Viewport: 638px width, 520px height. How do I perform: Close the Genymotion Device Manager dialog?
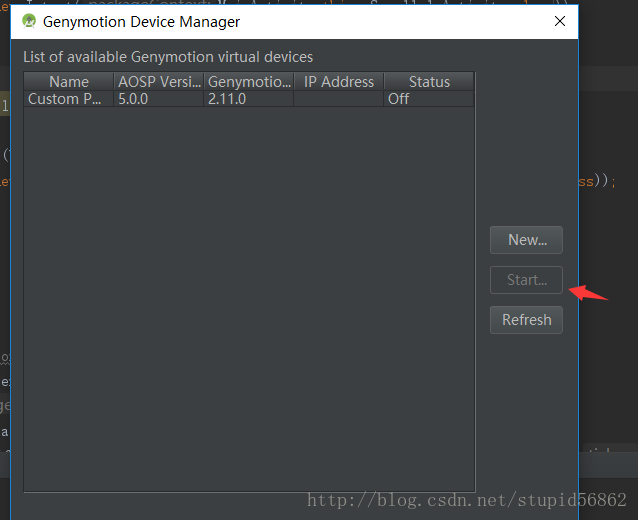pyautogui.click(x=560, y=21)
